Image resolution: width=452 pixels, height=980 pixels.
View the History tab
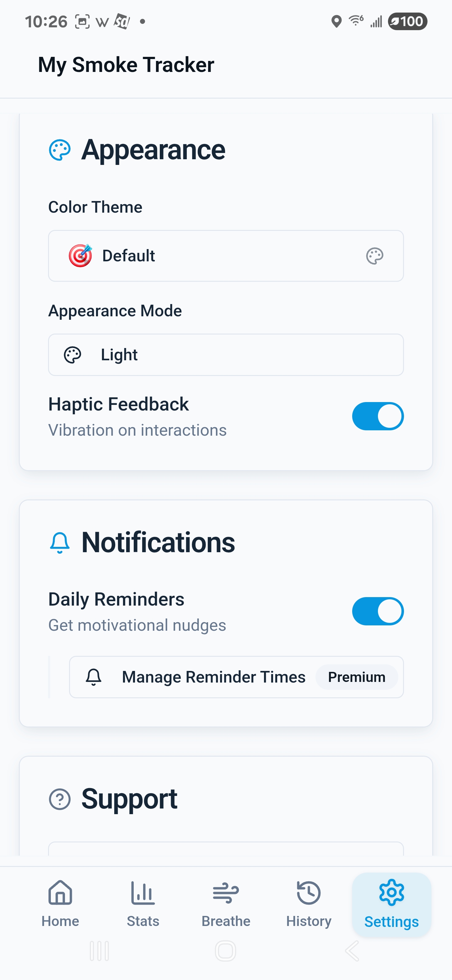tap(309, 904)
